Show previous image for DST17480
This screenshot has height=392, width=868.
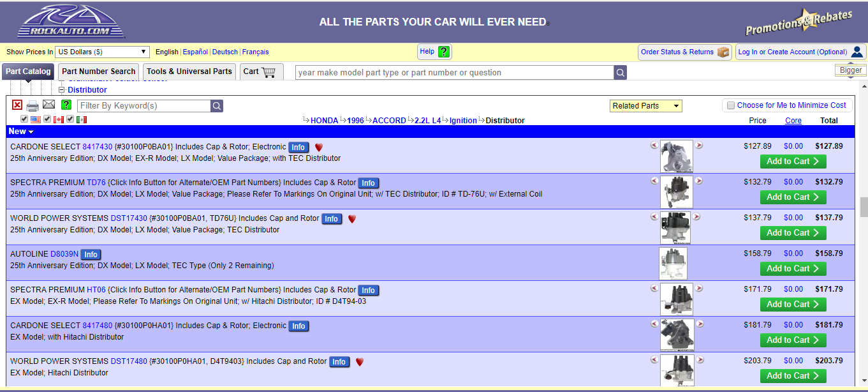654,360
